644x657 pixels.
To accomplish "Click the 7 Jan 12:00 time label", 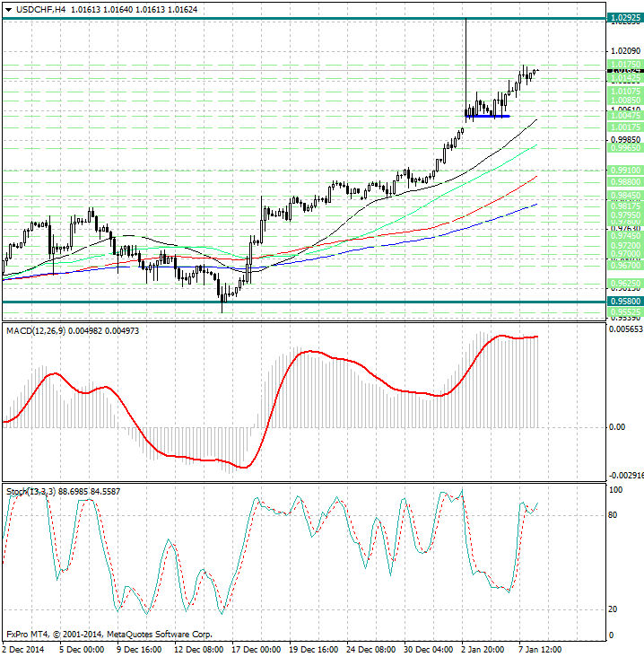I will click(x=540, y=650).
